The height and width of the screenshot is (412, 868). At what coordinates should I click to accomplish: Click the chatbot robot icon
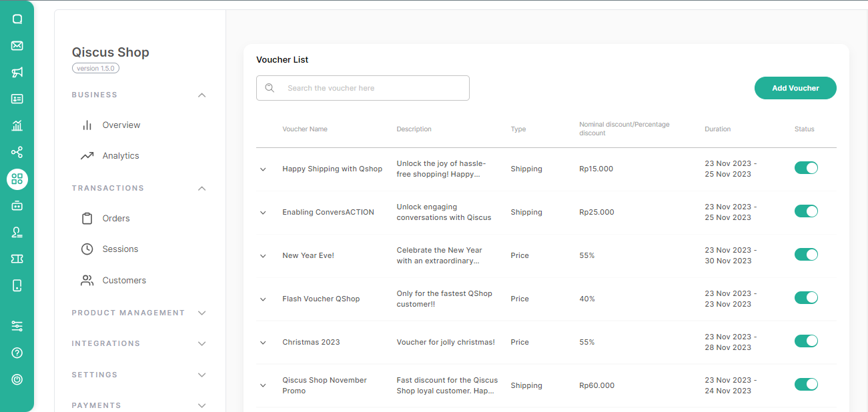point(17,206)
